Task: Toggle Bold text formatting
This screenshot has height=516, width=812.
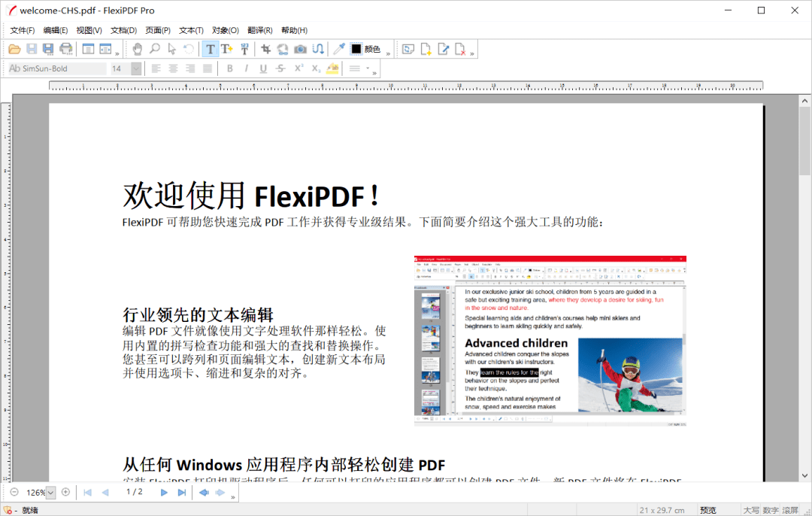Action: [x=230, y=68]
